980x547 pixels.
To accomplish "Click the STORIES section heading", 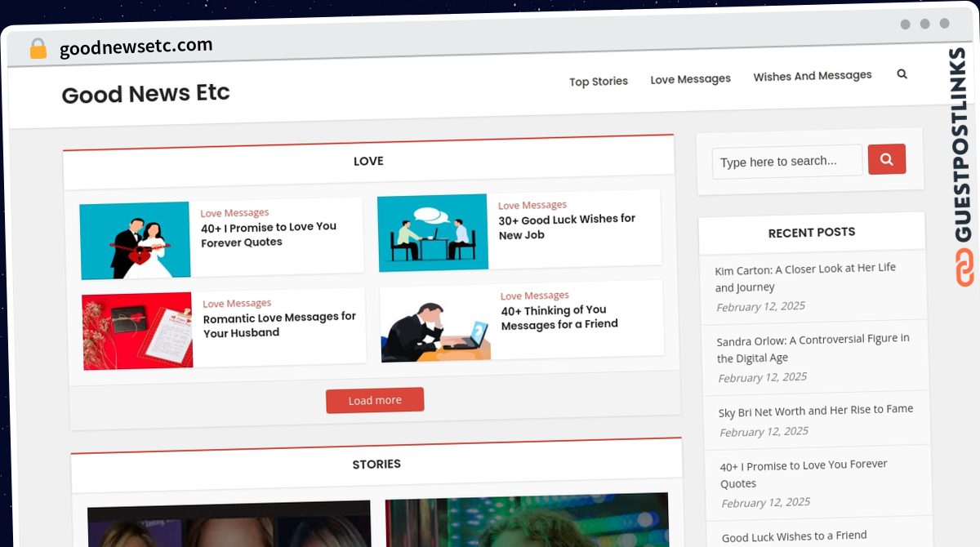I will pos(376,464).
